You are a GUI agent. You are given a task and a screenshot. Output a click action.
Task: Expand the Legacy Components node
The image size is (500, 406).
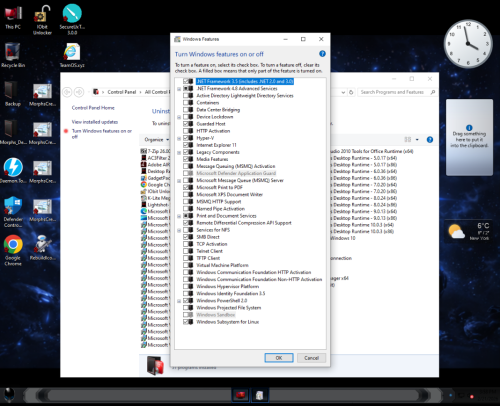[179, 152]
